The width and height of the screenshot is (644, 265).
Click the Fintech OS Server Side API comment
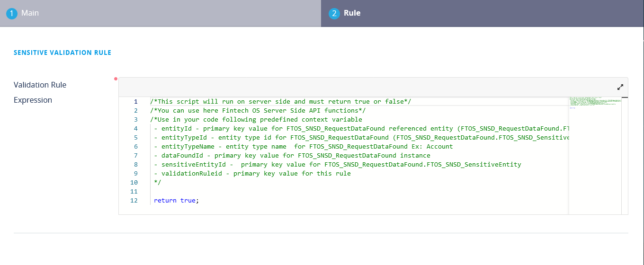(258, 111)
